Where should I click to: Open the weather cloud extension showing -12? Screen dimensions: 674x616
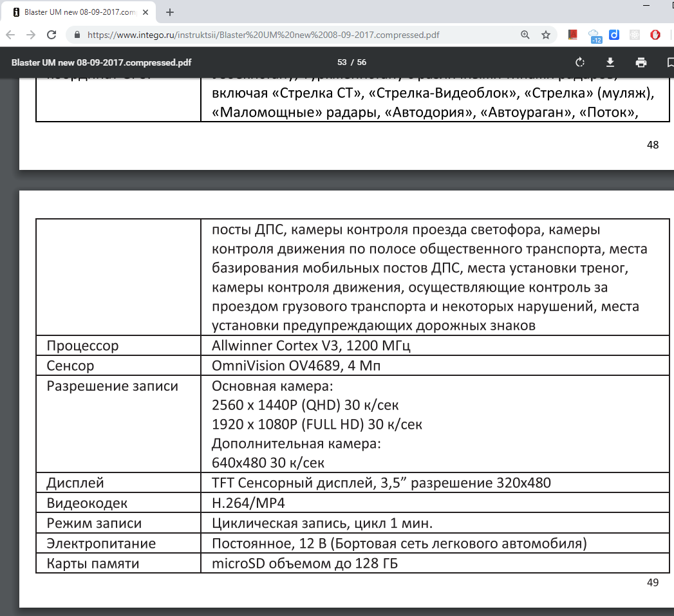(x=594, y=35)
